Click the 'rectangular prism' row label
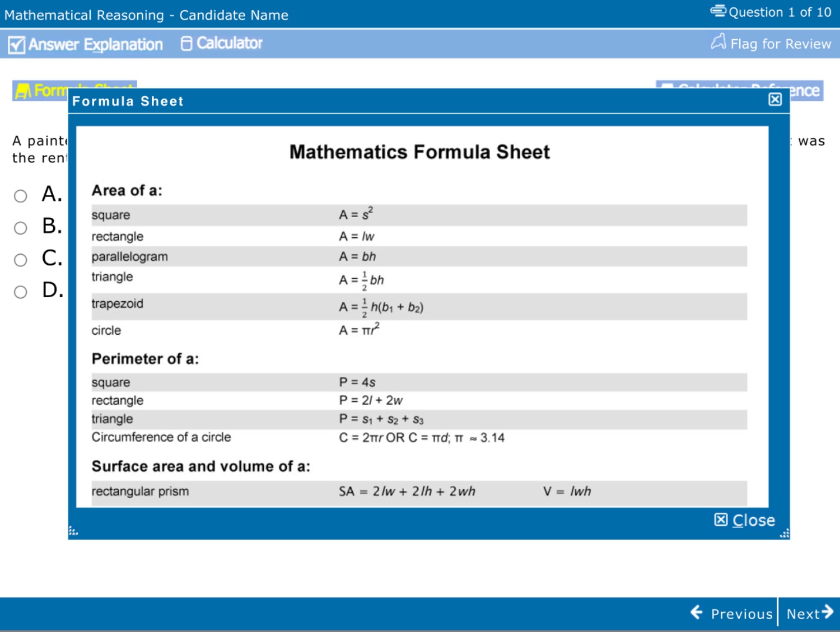Image resolution: width=840 pixels, height=632 pixels. point(140,491)
